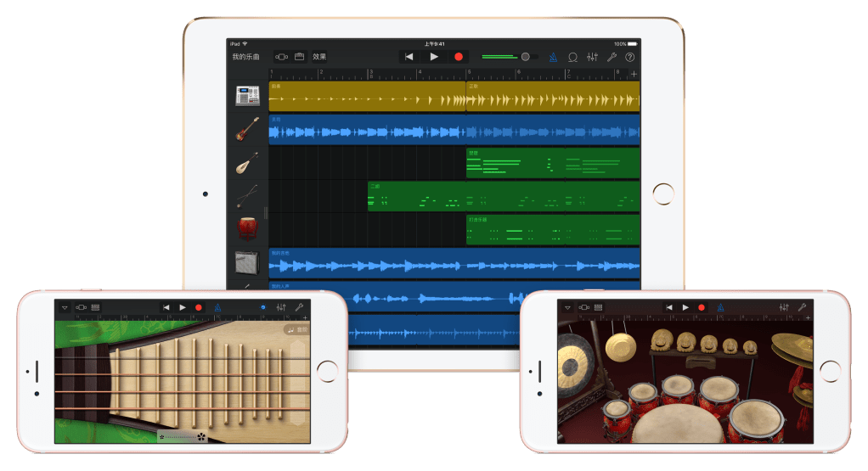Play the song on iPad

(x=434, y=57)
